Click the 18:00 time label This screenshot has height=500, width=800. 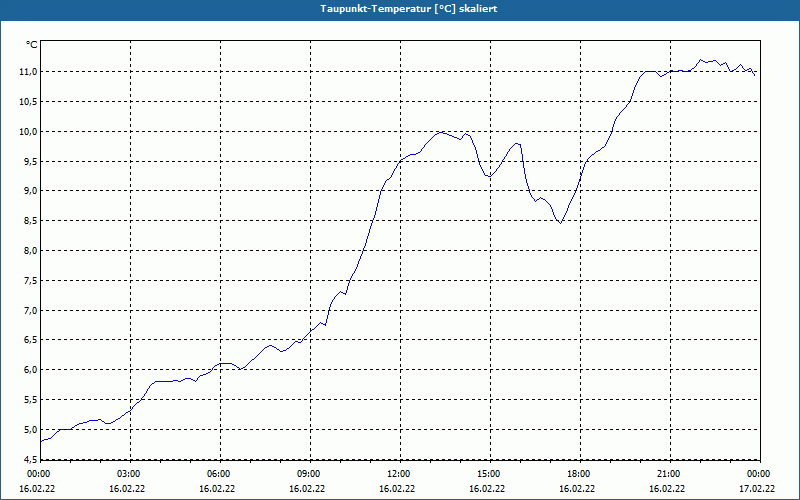[581, 474]
